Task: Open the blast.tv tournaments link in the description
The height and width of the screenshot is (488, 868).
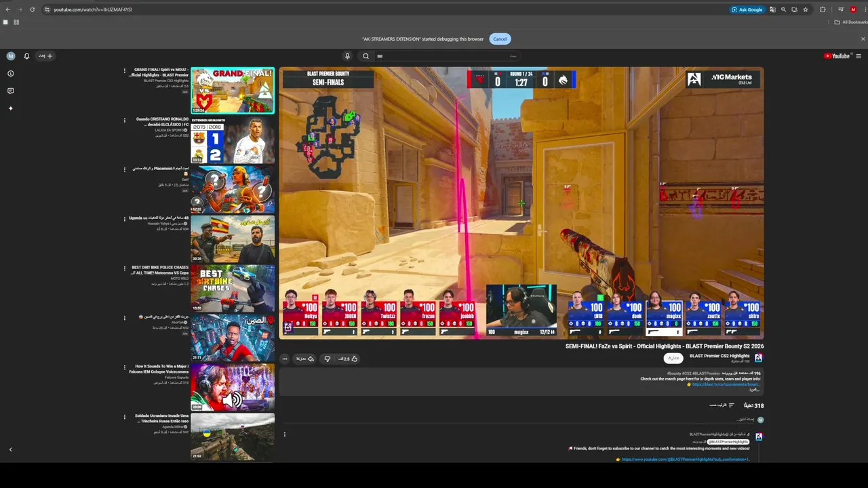Action: (x=726, y=384)
